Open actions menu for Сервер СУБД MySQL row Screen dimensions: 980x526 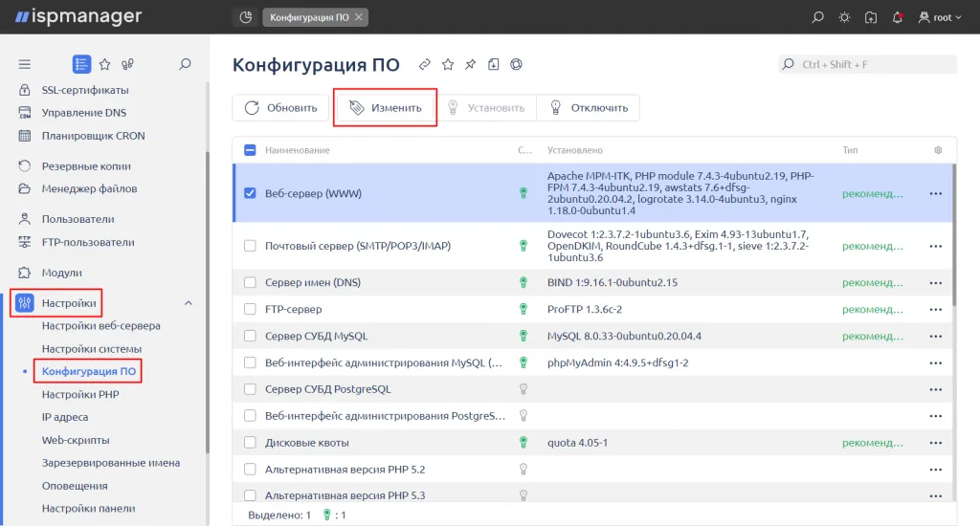click(936, 336)
